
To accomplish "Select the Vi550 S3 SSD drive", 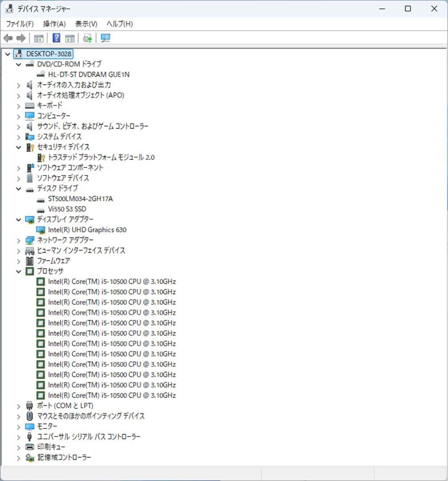I will [67, 209].
